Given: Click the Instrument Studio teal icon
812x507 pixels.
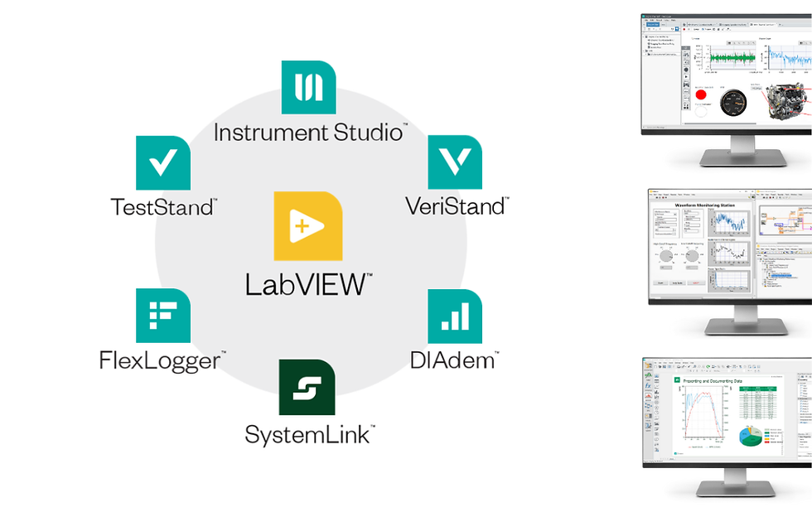Looking at the screenshot, I should click(308, 87).
